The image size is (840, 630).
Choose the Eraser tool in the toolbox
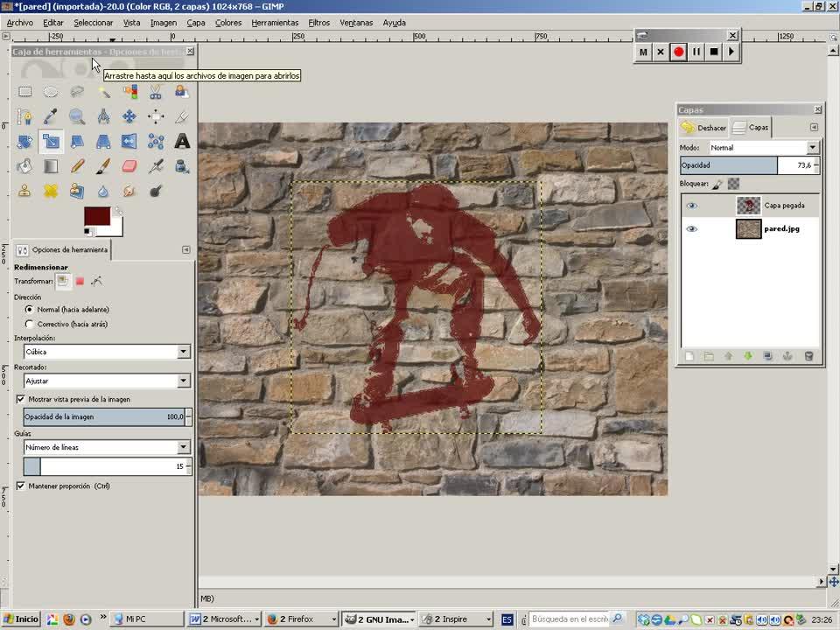pos(129,166)
